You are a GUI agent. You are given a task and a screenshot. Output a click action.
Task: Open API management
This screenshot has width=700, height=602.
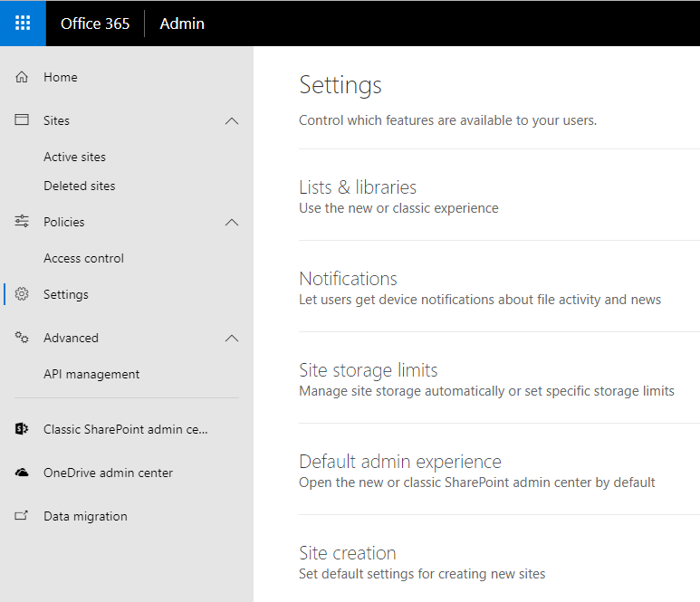click(x=91, y=374)
